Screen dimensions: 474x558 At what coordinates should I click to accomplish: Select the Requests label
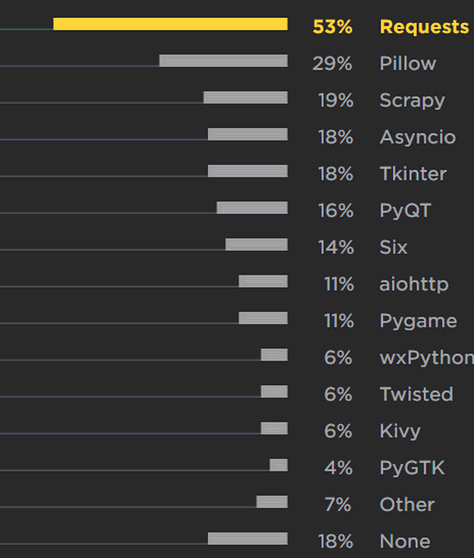424,27
